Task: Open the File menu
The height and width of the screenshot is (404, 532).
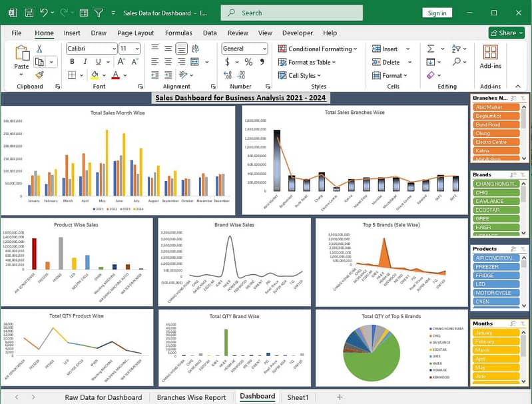Action: tap(16, 33)
